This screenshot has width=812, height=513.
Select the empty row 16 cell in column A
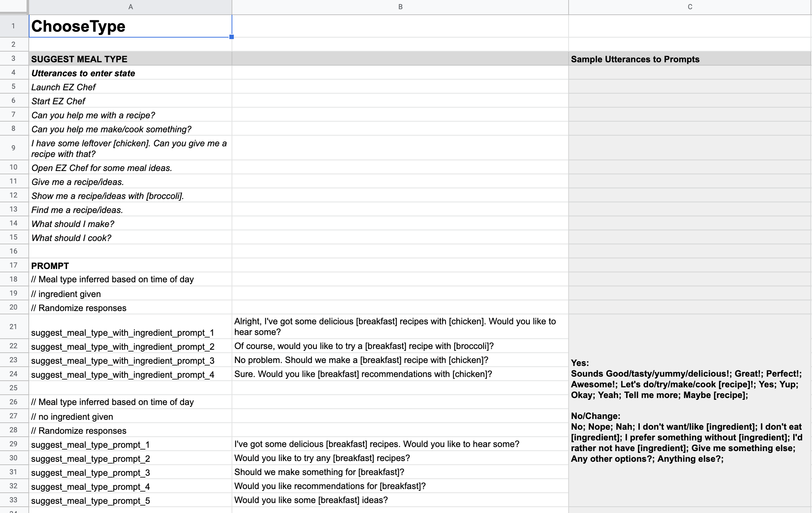point(111,251)
